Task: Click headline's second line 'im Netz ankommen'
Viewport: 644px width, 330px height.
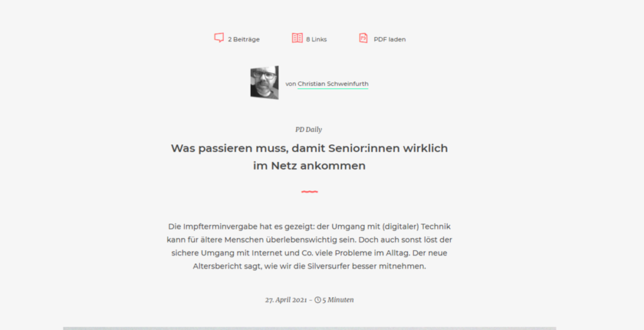Action: [309, 166]
